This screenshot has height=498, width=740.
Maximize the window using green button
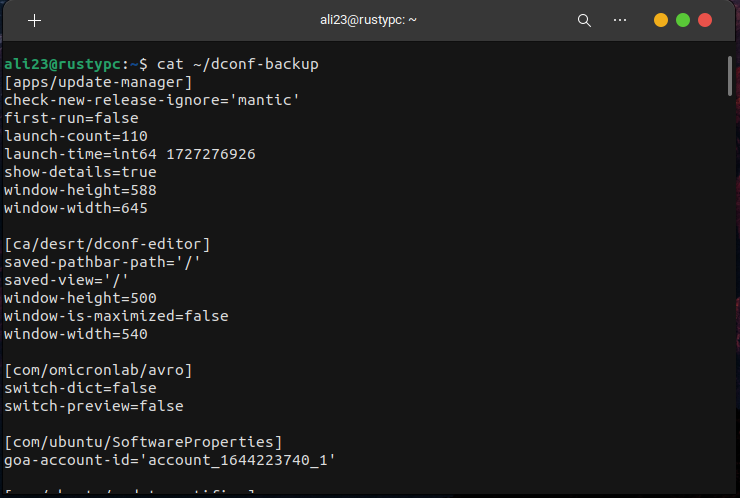tap(683, 20)
